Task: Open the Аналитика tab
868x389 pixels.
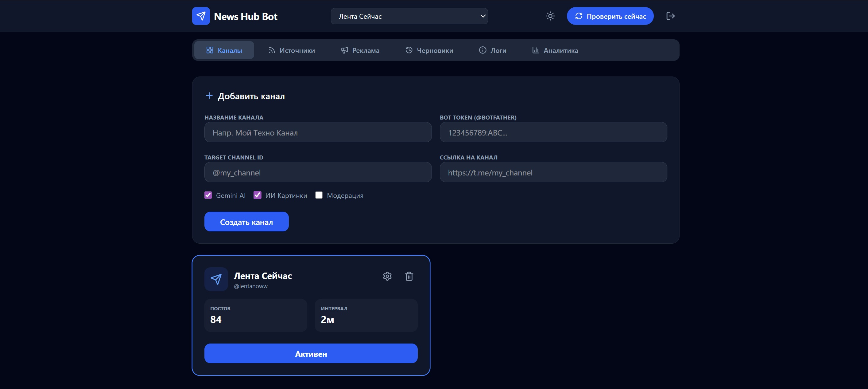Action: click(x=555, y=50)
